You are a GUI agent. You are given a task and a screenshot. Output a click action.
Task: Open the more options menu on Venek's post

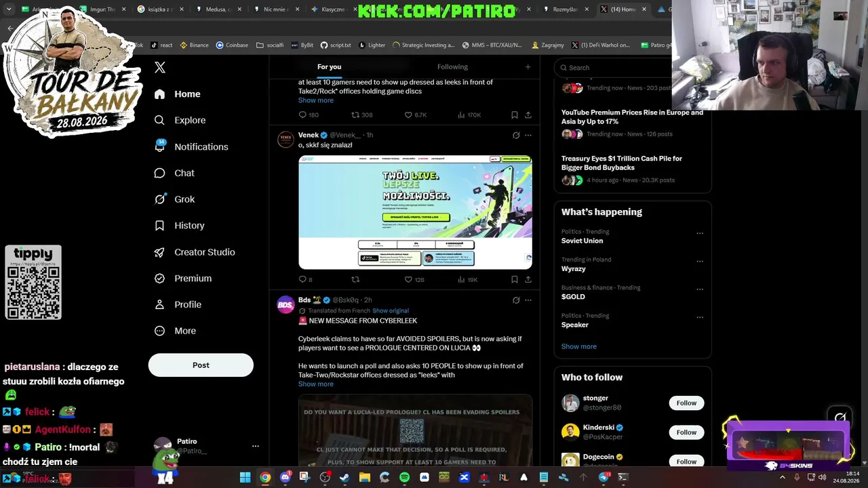click(528, 135)
